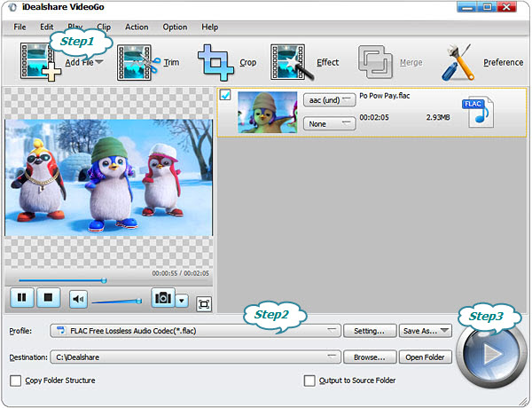Viewport: 532px width, 408px height.
Task: Click the 00:00:55 / 00:02:05 time display
Action: (x=181, y=273)
